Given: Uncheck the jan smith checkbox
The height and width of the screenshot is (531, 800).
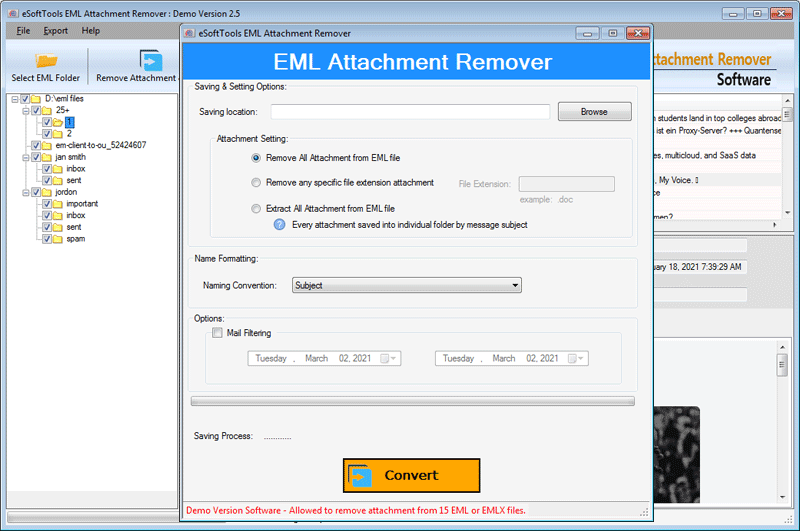Looking at the screenshot, I should 36,157.
